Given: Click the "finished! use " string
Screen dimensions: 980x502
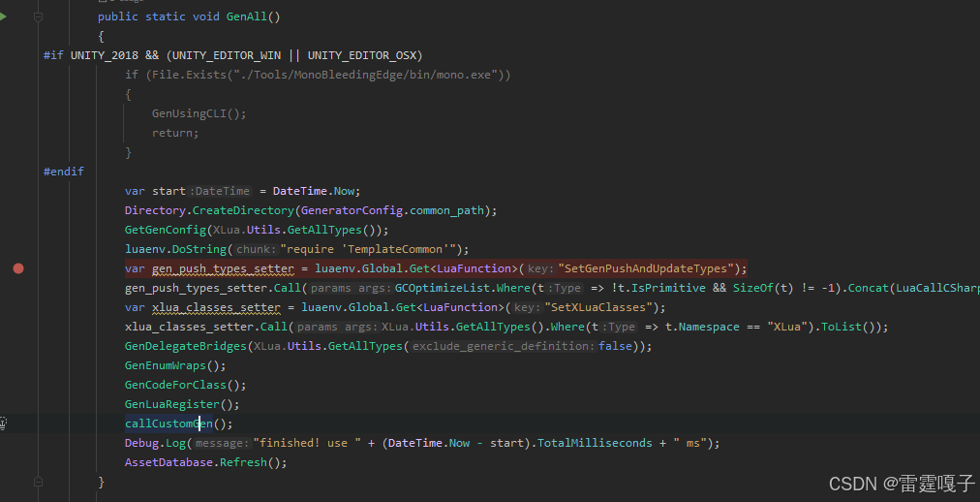Looking at the screenshot, I should click(307, 443).
